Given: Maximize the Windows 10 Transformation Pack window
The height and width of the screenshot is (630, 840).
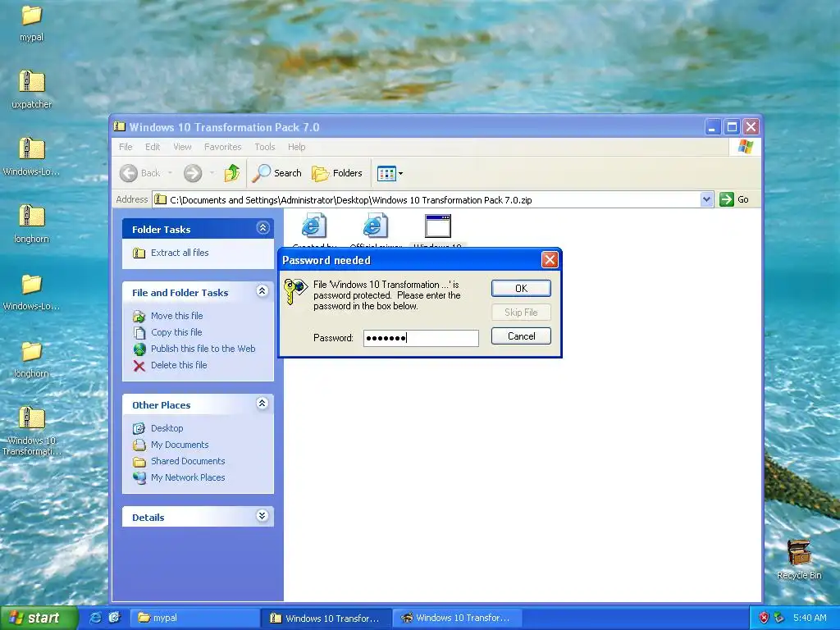Looking at the screenshot, I should [x=732, y=127].
